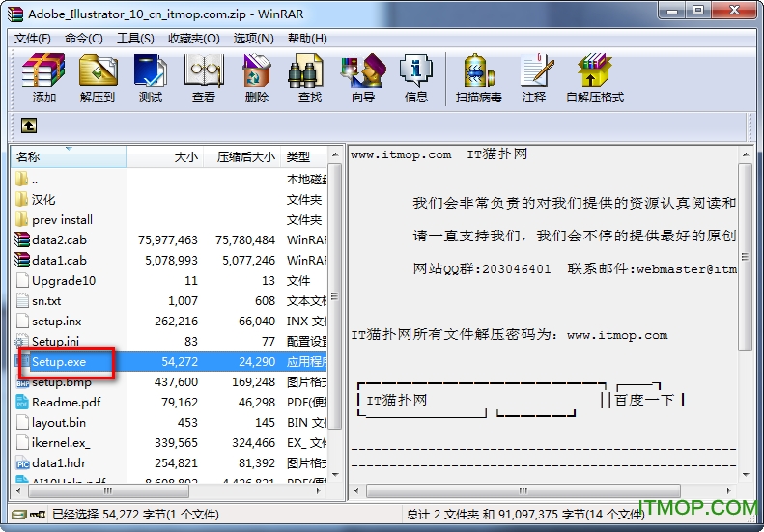The width and height of the screenshot is (764, 532).
Task: Select the Setup.exe file
Action: pyautogui.click(x=169, y=361)
